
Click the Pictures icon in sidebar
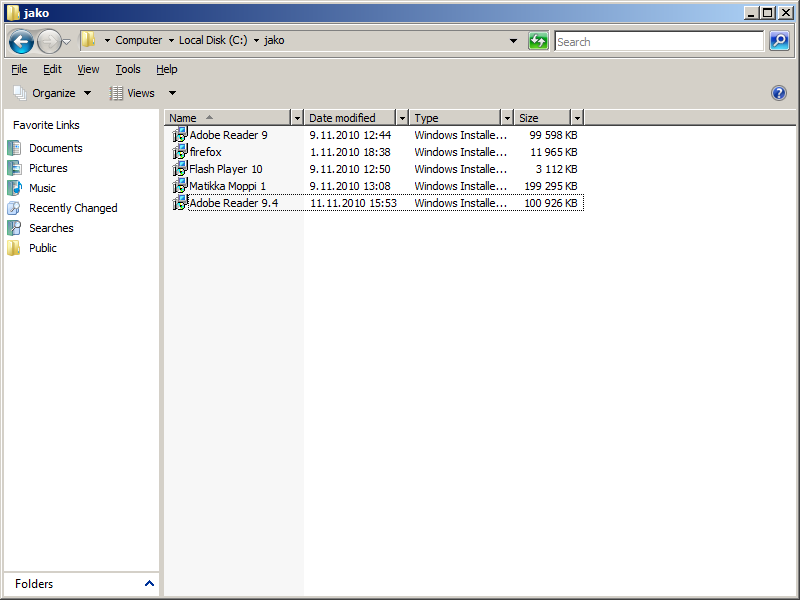coord(14,168)
